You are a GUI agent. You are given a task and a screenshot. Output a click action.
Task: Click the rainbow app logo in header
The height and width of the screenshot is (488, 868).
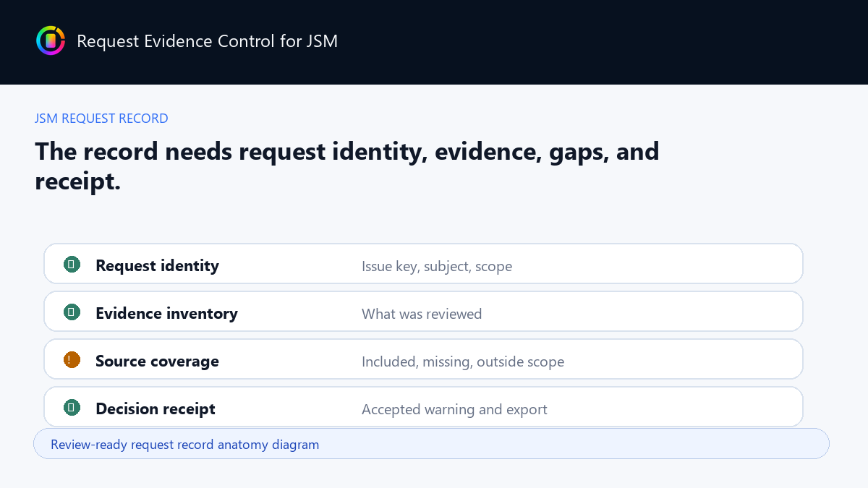pos(51,40)
